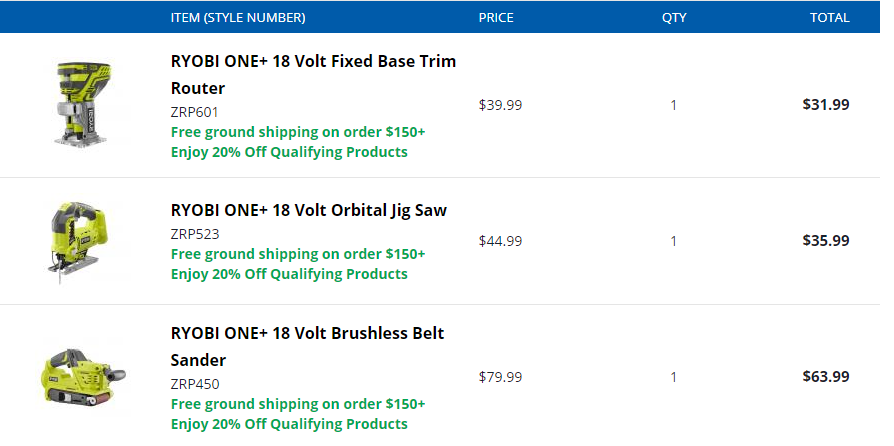Viewport: 894px width, 446px height.
Task: Open RYOBI Brushless Belt Sander title link
Action: click(x=307, y=346)
